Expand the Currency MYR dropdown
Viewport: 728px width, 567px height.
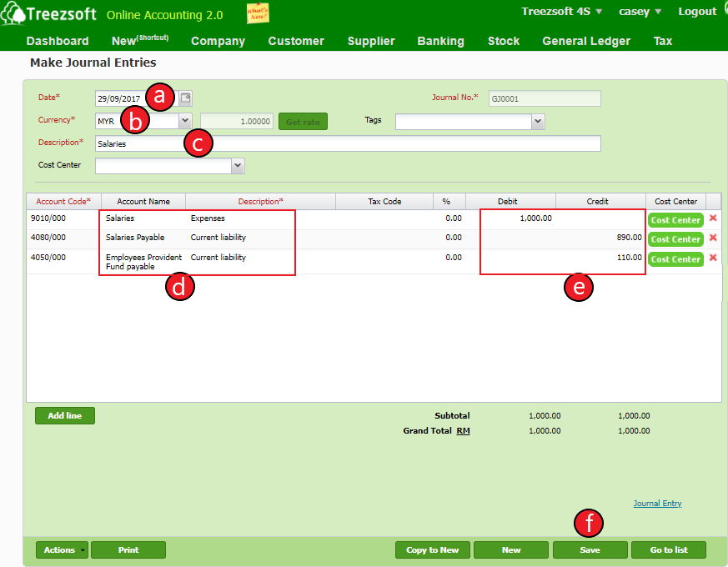pos(185,121)
